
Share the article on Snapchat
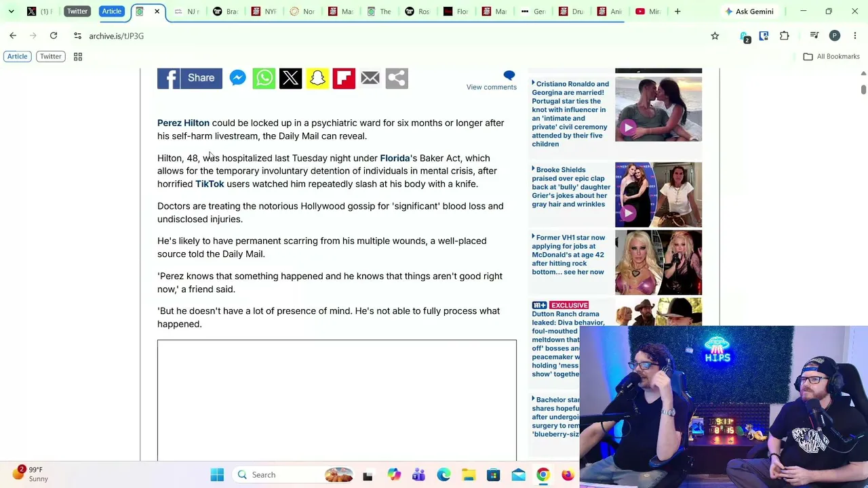tap(317, 78)
